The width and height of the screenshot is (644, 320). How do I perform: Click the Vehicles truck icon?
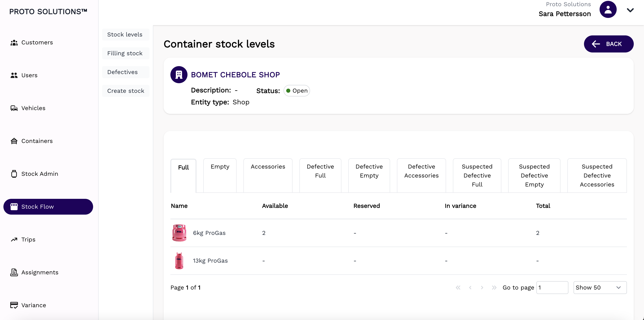tap(14, 108)
